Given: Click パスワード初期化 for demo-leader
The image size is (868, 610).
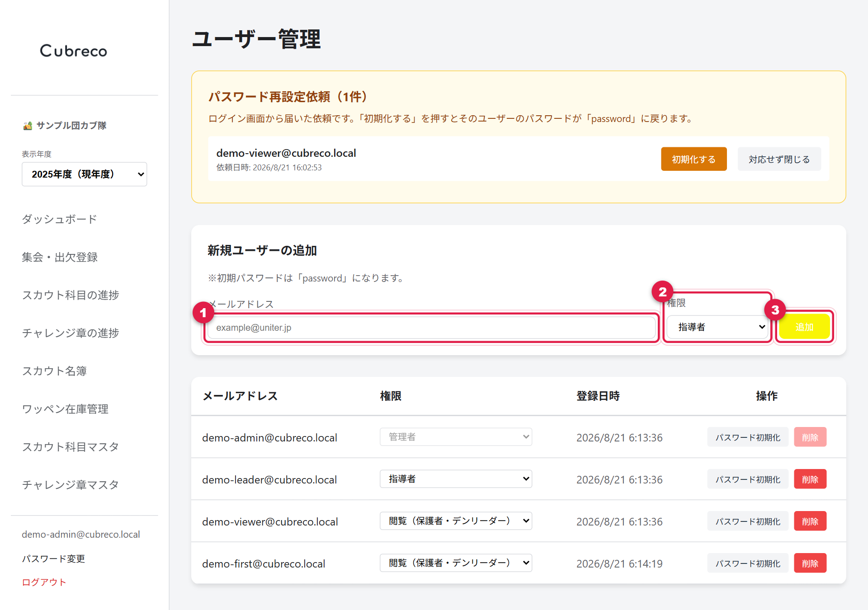Looking at the screenshot, I should pyautogui.click(x=748, y=479).
